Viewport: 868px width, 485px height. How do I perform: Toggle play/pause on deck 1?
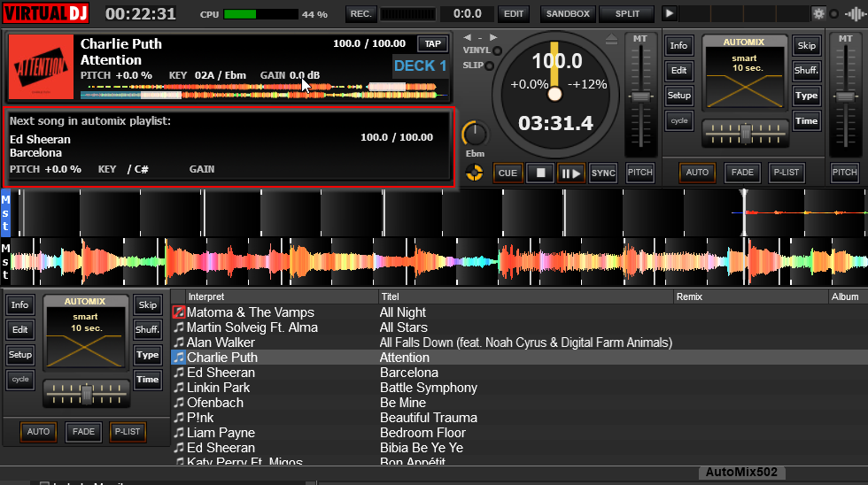[x=570, y=173]
